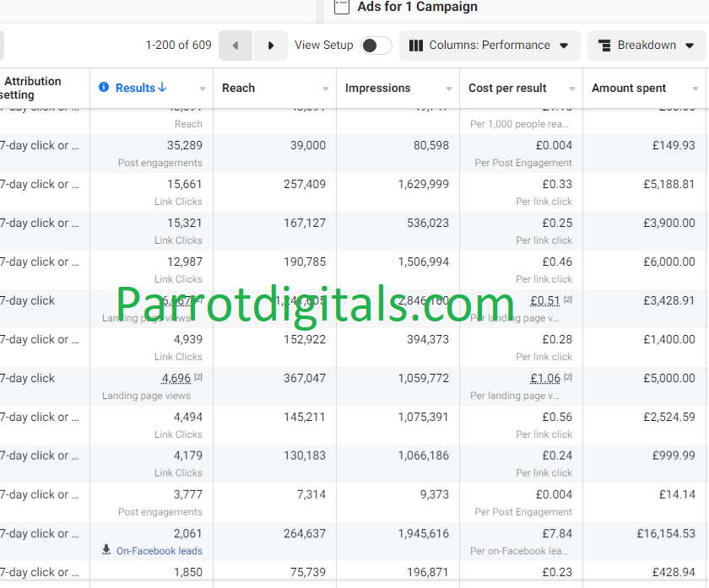Open the On-Facebook leads link
The width and height of the screenshot is (709, 588).
[160, 551]
